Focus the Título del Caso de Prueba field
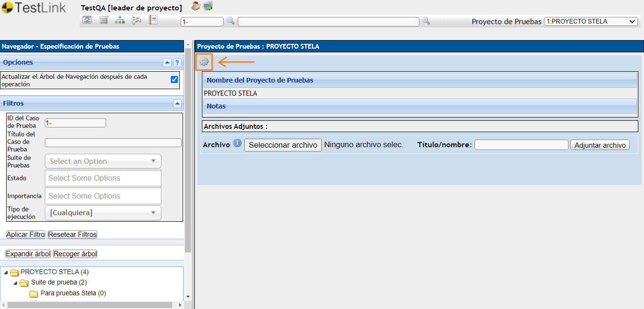Viewport: 644px width, 309px height. tap(113, 142)
